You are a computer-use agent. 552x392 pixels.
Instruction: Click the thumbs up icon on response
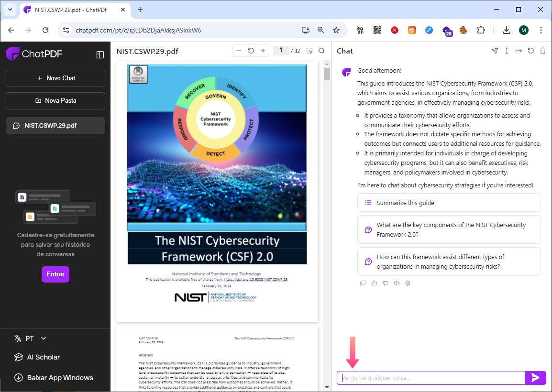(374, 283)
